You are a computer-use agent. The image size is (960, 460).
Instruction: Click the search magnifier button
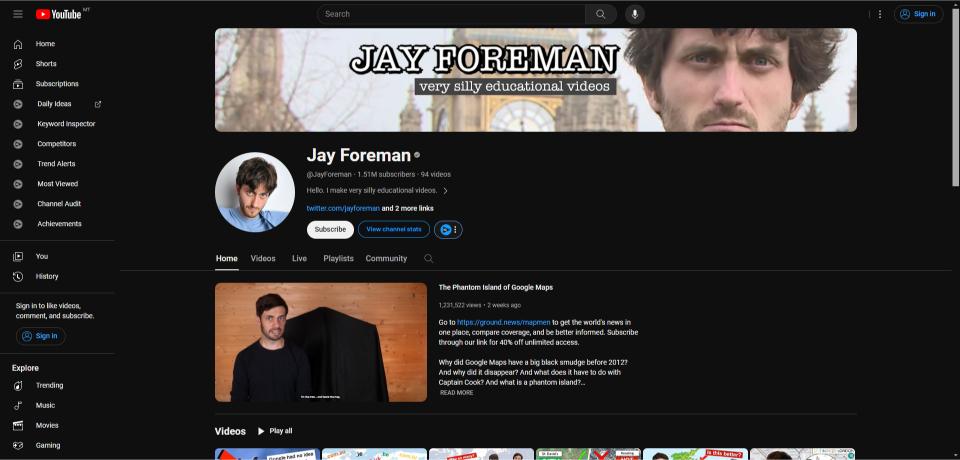(x=601, y=14)
